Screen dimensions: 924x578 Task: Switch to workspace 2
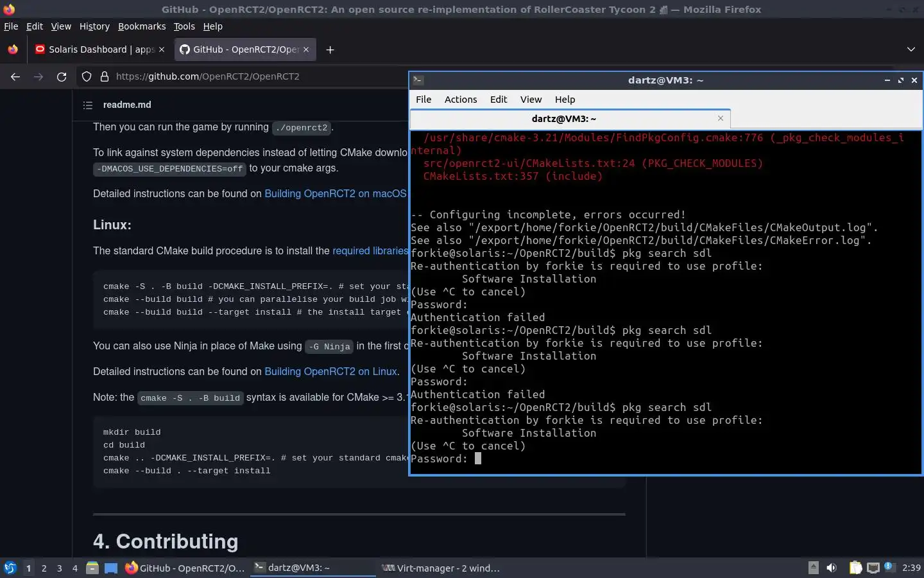point(44,568)
